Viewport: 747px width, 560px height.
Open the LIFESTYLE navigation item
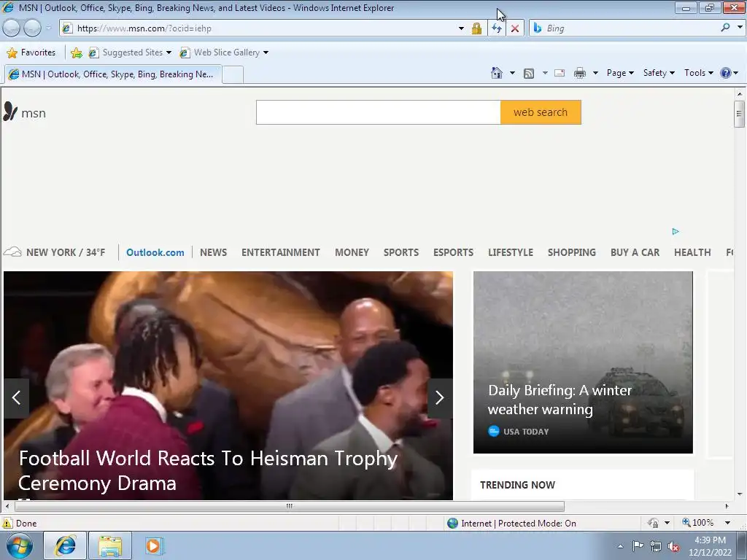tap(510, 252)
